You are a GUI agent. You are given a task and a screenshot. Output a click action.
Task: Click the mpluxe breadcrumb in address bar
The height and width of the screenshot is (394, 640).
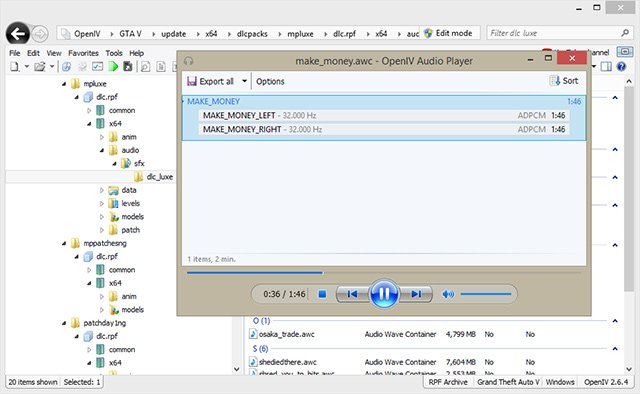pos(300,34)
